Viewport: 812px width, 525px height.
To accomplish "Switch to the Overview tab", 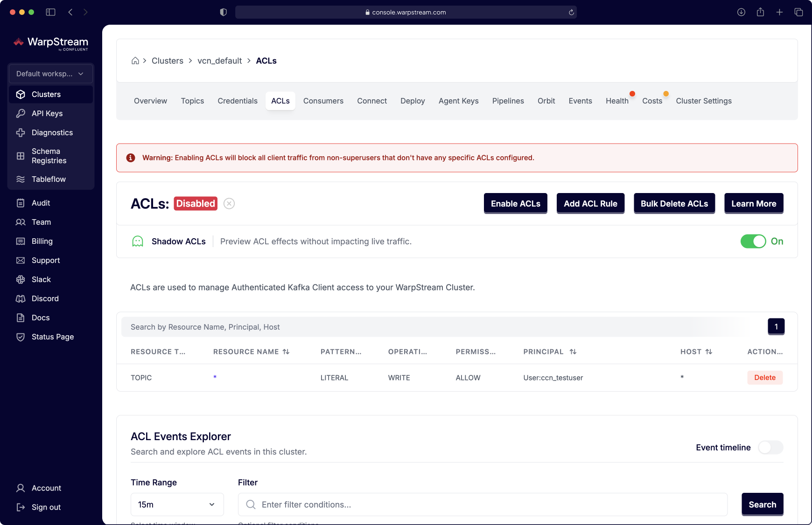I will click(150, 101).
